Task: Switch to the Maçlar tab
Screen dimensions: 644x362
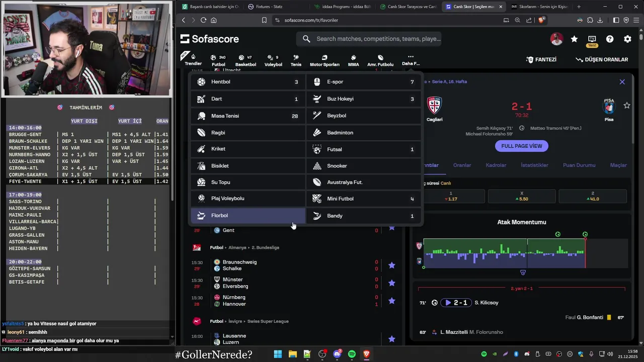Action: (618, 165)
